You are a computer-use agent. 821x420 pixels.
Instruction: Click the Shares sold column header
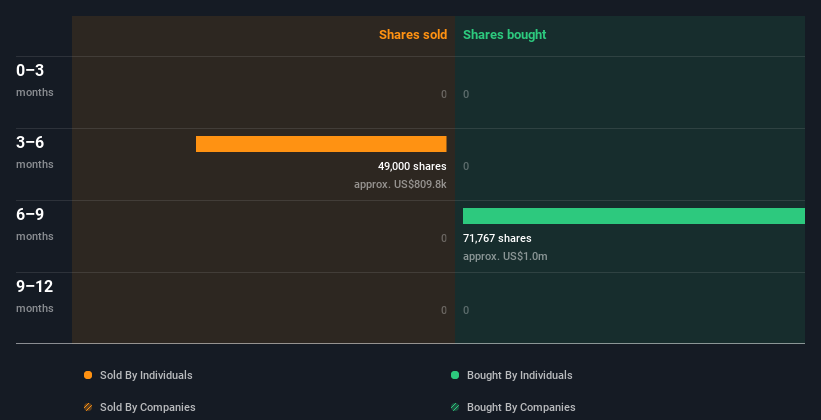tap(413, 35)
